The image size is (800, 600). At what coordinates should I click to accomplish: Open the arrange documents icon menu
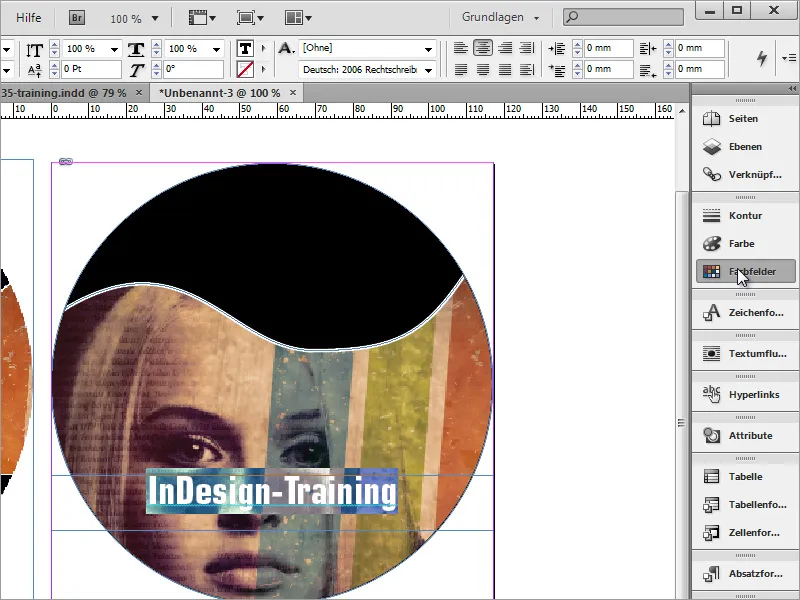click(x=298, y=18)
